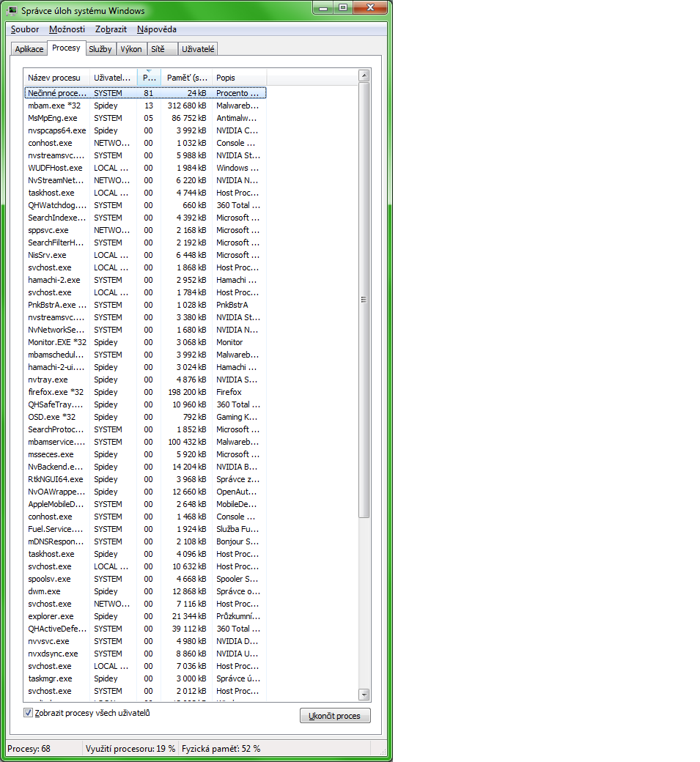Select the 'PnkBstrA.exe' process
The width and height of the screenshot is (700, 762).
click(145, 305)
